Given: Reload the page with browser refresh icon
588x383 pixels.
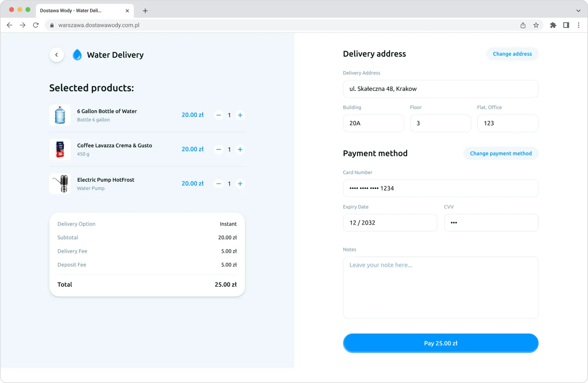Looking at the screenshot, I should tap(36, 25).
